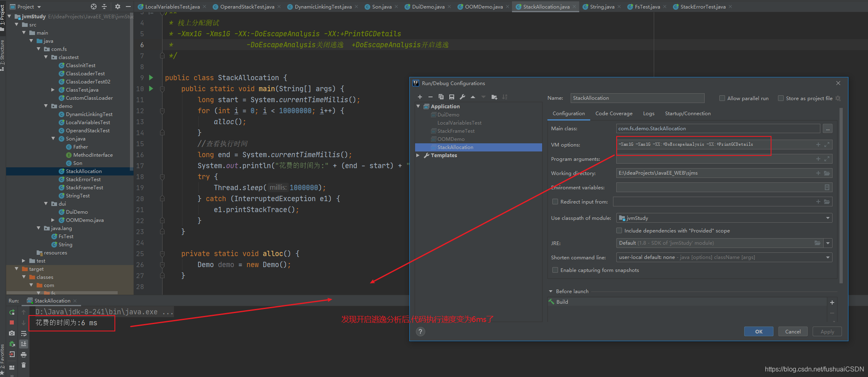Enable Allow parallel run checkbox
The width and height of the screenshot is (868, 377).
pos(722,98)
